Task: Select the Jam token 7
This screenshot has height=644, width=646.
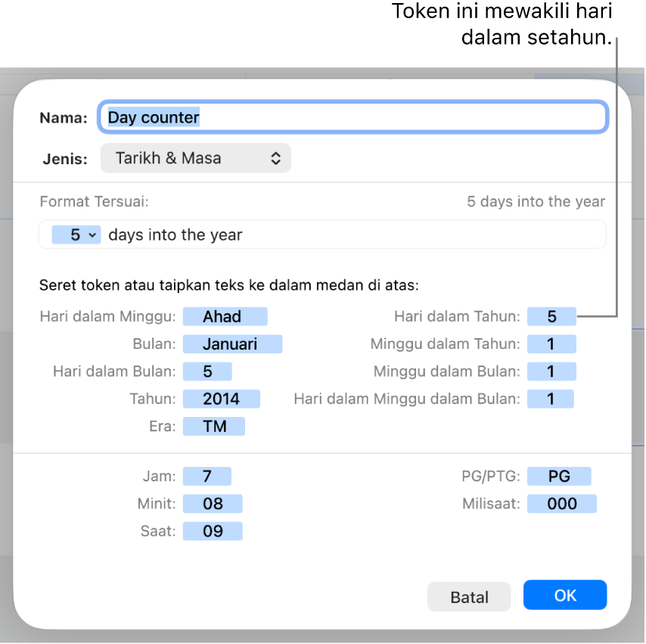Action: coord(207,477)
